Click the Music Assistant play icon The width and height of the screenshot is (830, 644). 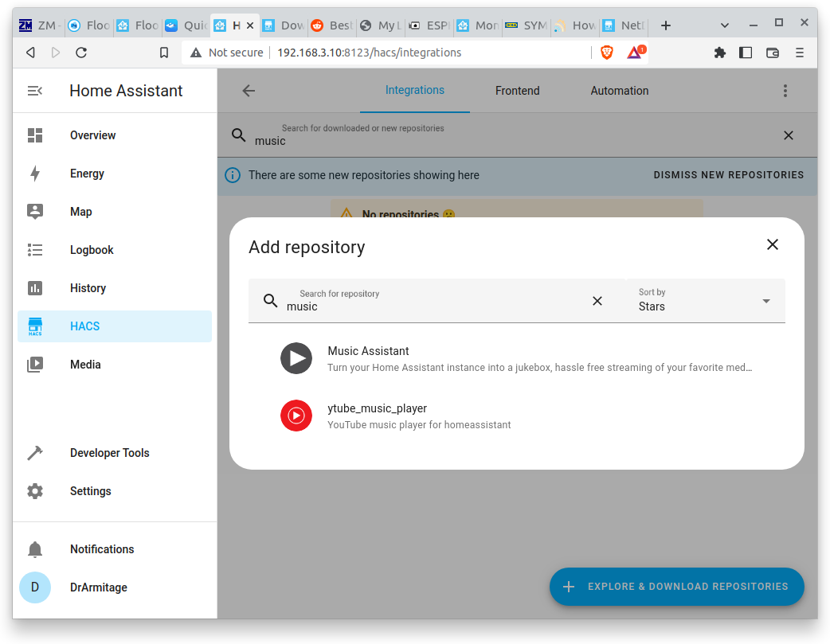coord(296,358)
